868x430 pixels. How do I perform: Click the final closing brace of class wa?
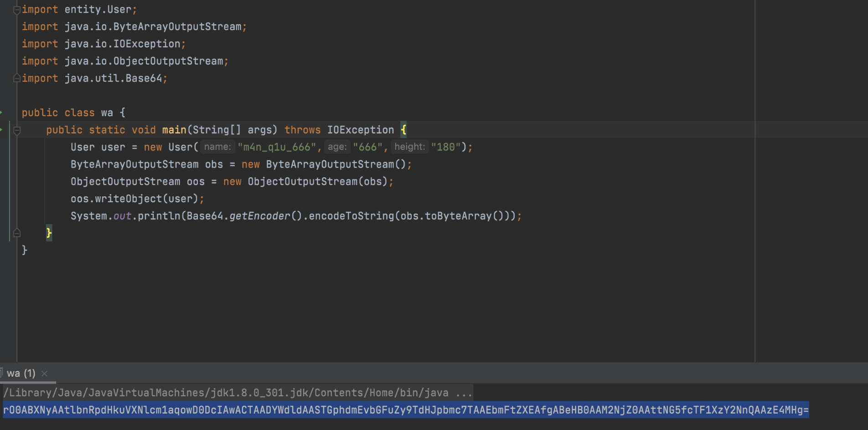coord(25,251)
